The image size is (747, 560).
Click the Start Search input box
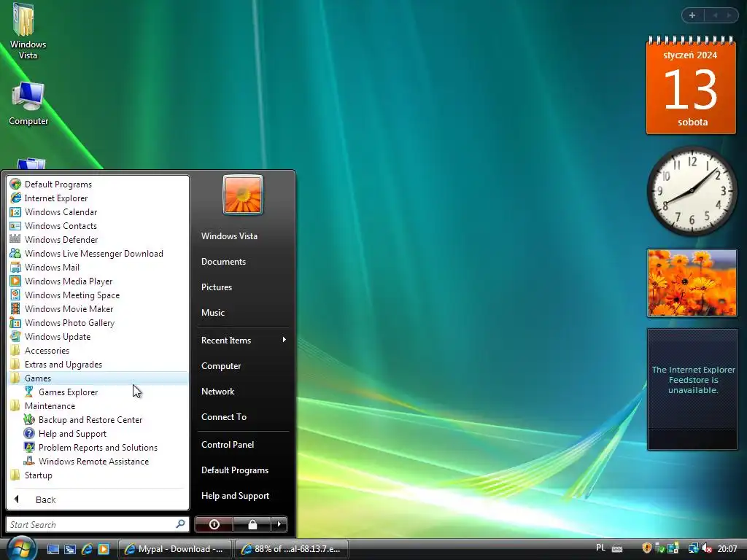point(90,524)
